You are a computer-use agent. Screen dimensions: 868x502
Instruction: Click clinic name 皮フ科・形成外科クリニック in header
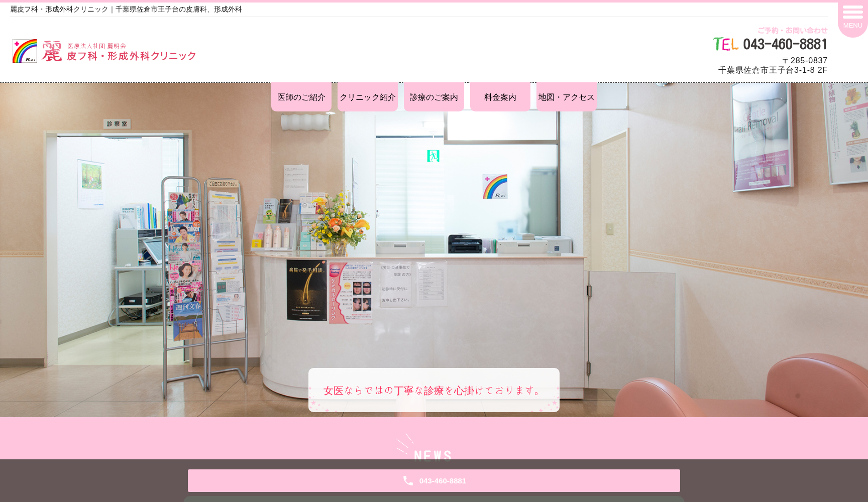130,56
